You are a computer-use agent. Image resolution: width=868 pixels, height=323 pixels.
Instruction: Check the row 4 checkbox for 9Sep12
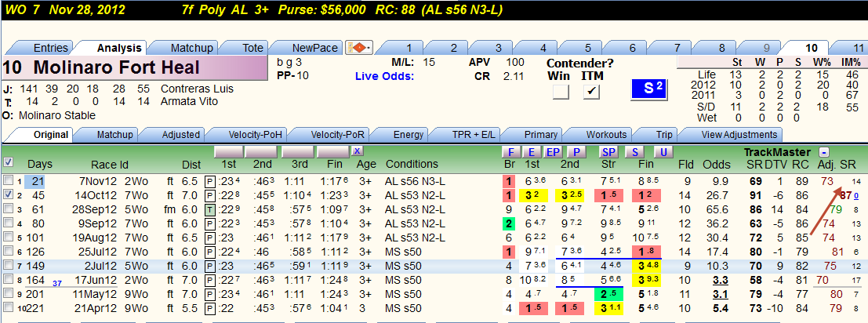point(9,223)
